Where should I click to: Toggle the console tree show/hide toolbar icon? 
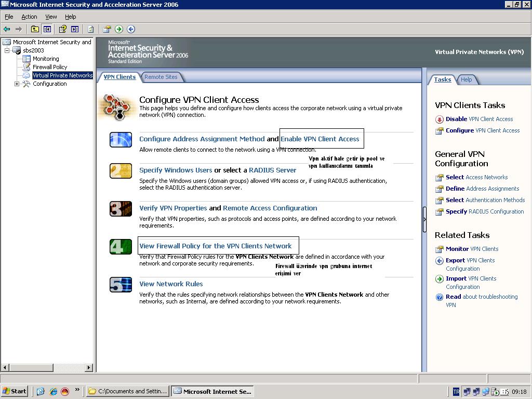47,29
